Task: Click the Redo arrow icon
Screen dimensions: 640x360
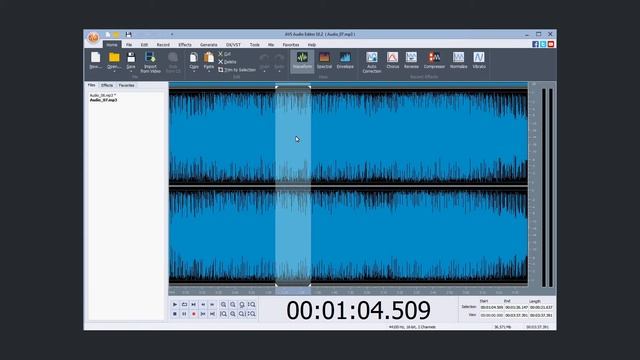Action: pos(279,58)
